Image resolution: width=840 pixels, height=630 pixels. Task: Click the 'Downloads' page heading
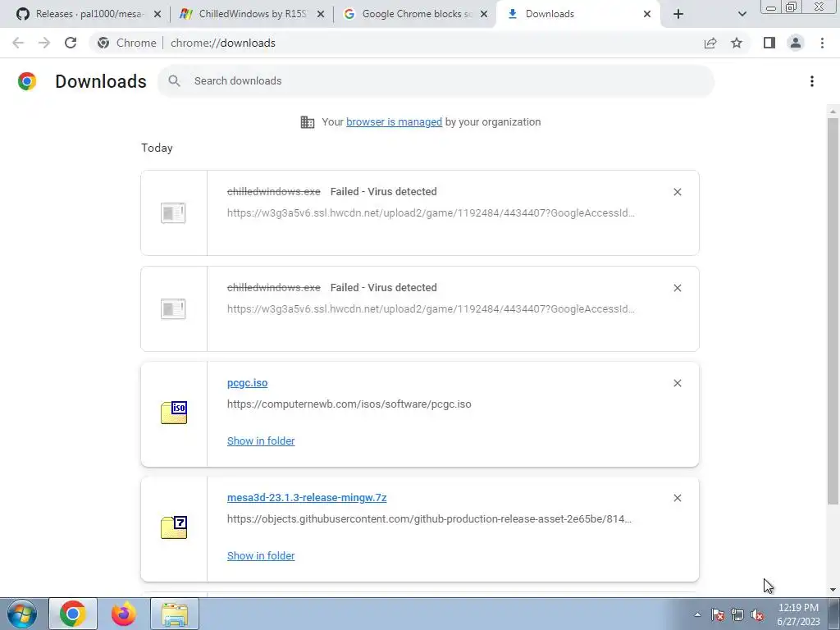pos(101,81)
